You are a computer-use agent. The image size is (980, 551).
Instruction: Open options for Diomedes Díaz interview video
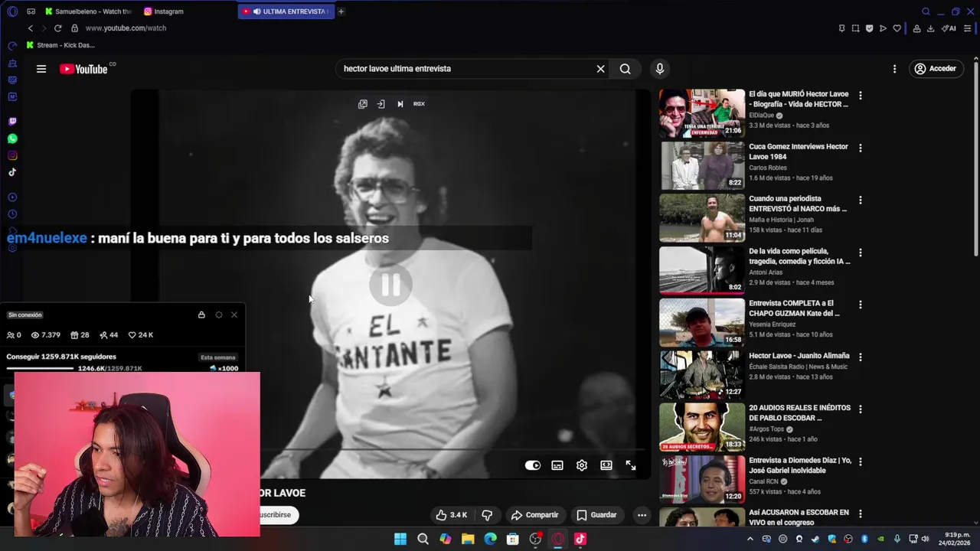tap(861, 461)
